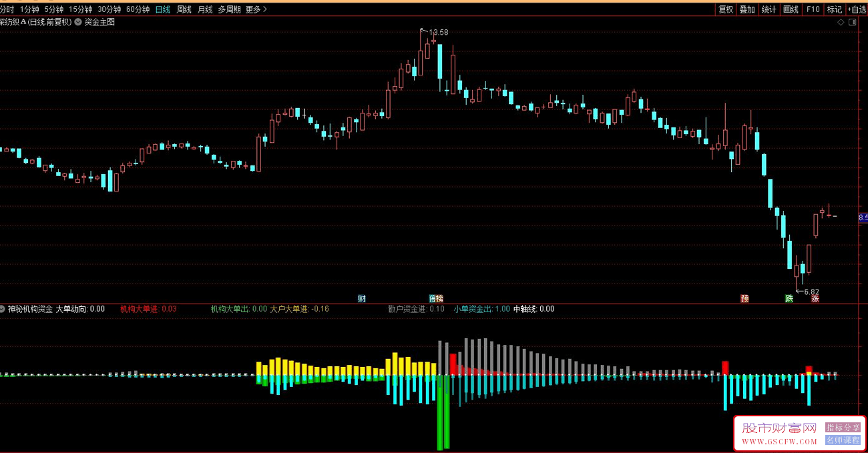This screenshot has height=453, width=868.
Task: Switch to the 30分钟 period tab
Action: [109, 9]
